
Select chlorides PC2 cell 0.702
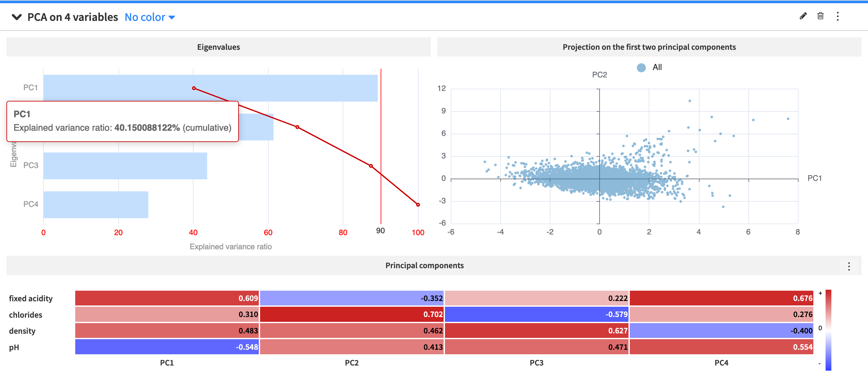click(351, 314)
